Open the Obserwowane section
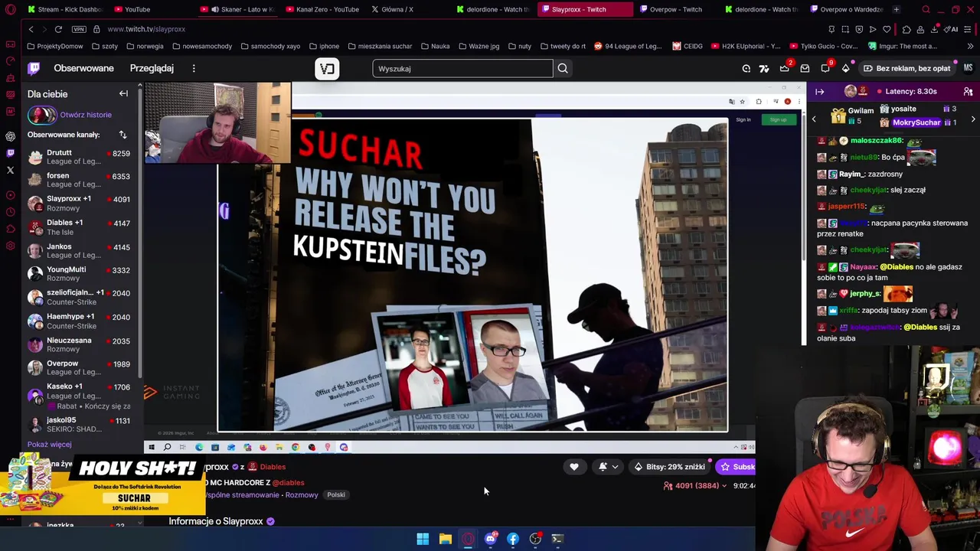The width and height of the screenshot is (980, 551). tap(83, 68)
